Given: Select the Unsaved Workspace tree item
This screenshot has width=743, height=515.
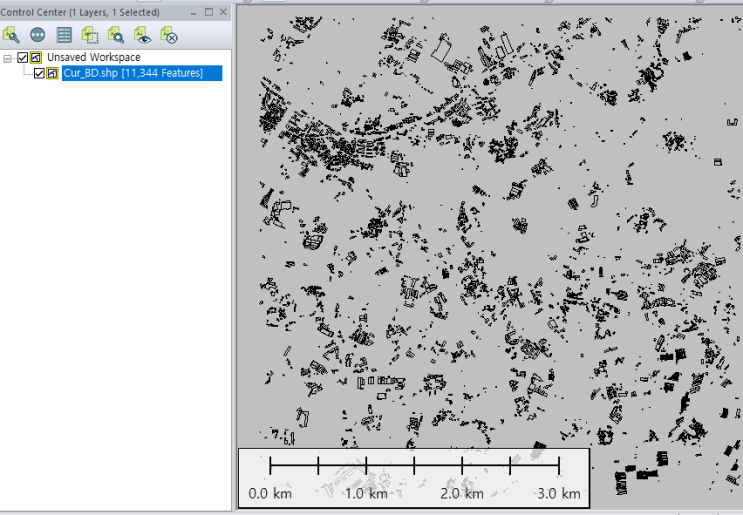Looking at the screenshot, I should pos(94,57).
